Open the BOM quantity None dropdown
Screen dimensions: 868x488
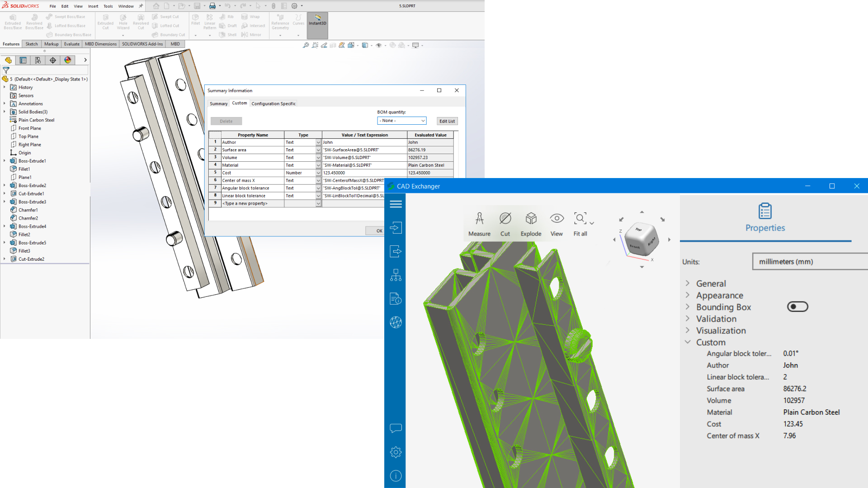(401, 121)
